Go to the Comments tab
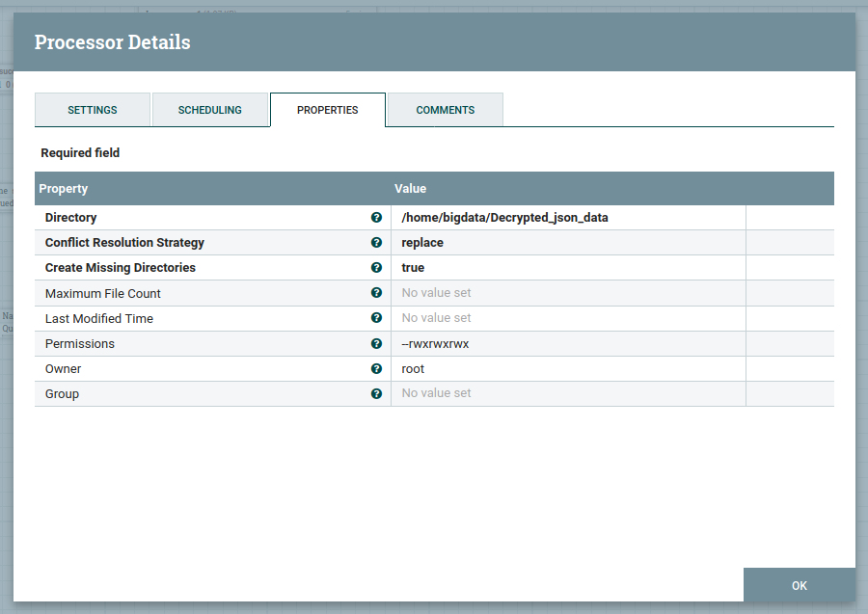This screenshot has width=868, height=614. click(446, 110)
